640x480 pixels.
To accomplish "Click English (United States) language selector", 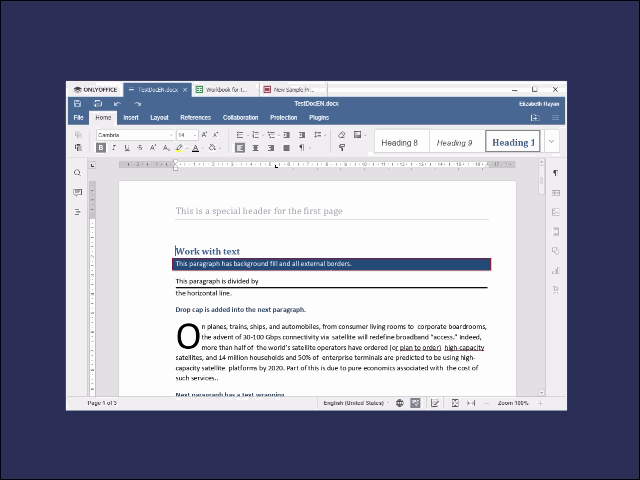I will point(353,402).
